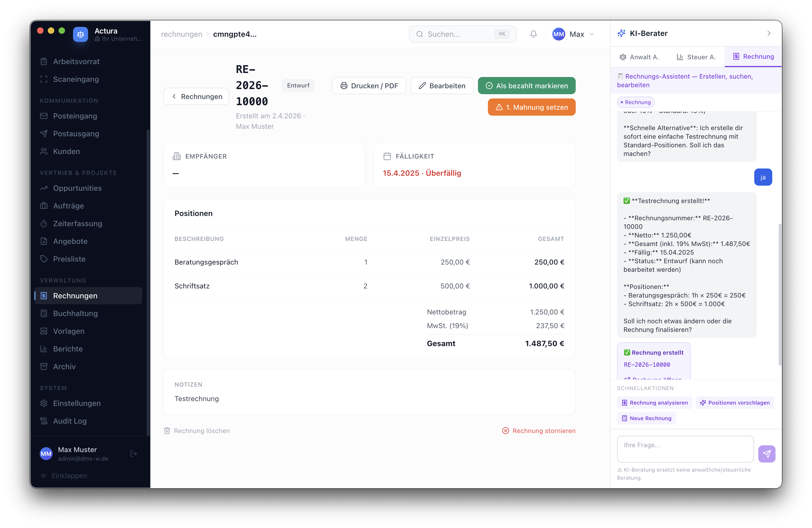This screenshot has width=812, height=528.
Task: Switch to the Anwalt A. tab
Action: [639, 57]
